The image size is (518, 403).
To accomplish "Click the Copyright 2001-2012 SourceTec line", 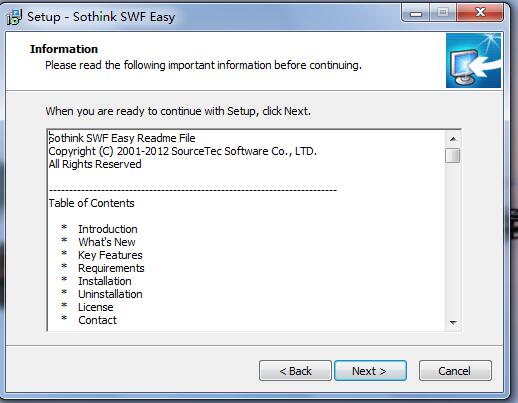I will [x=183, y=151].
